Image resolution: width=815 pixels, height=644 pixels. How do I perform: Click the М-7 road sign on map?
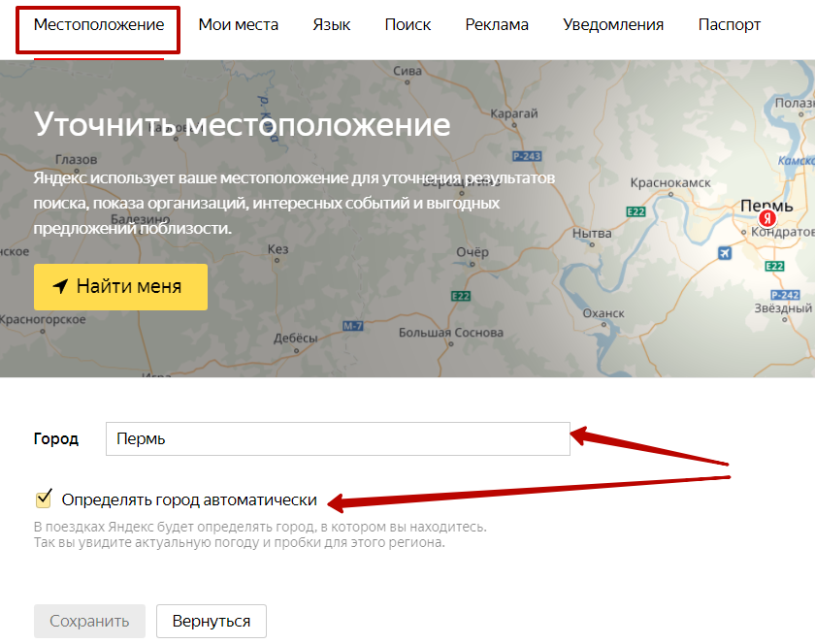[x=353, y=326]
